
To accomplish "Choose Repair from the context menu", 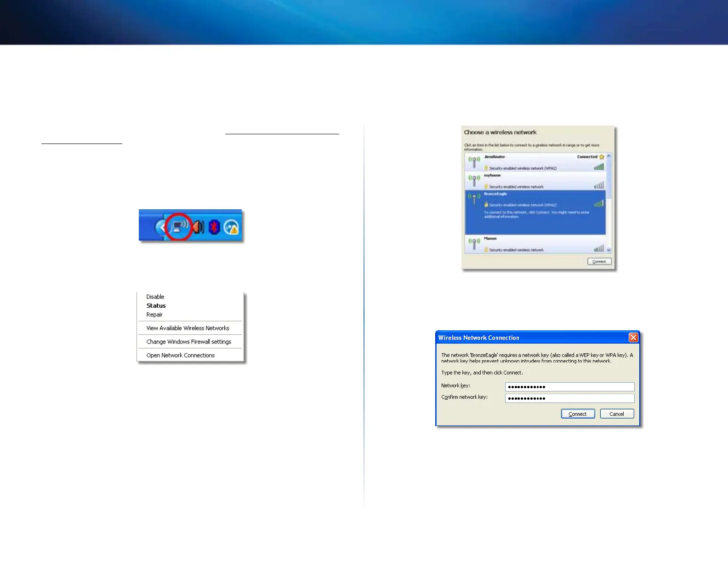I will [x=154, y=315].
